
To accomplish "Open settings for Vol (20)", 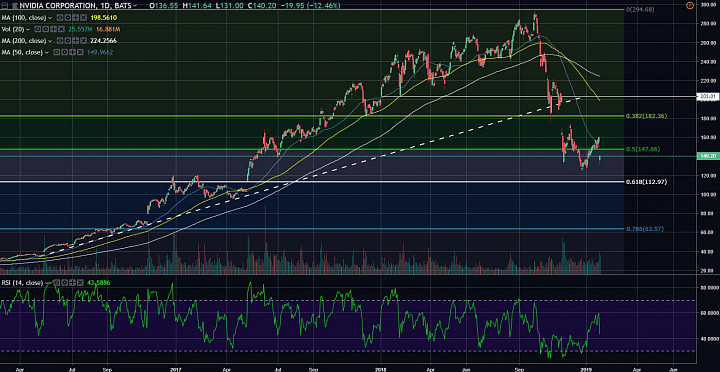I will coord(45,29).
